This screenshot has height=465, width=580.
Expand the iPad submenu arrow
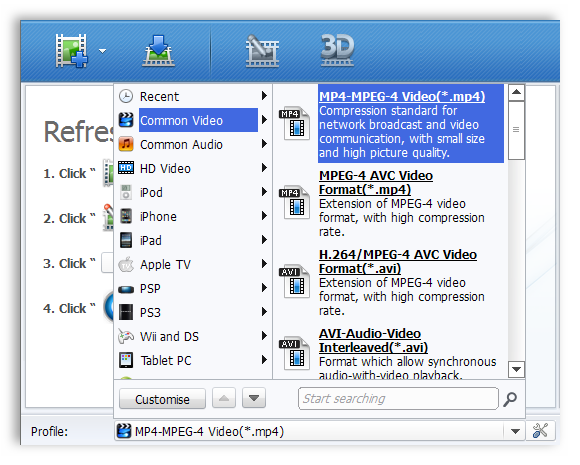[x=264, y=239]
